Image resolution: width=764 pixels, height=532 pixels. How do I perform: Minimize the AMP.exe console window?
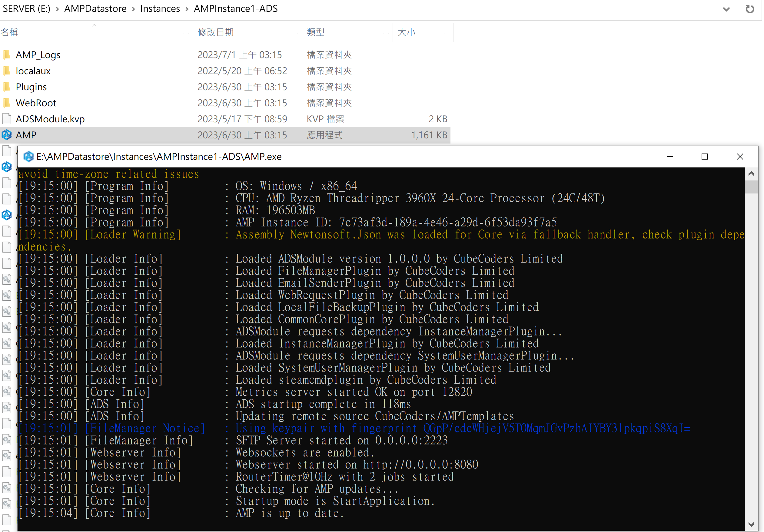[670, 156]
